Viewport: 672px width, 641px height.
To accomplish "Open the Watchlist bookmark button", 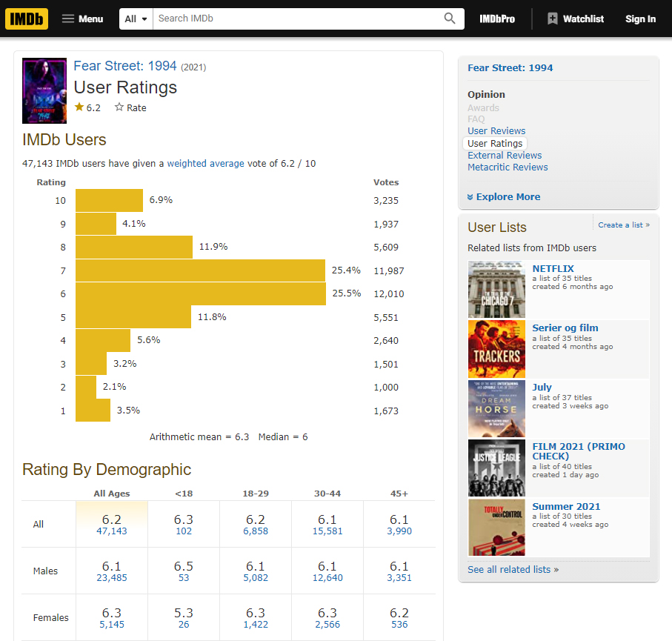I will [576, 19].
